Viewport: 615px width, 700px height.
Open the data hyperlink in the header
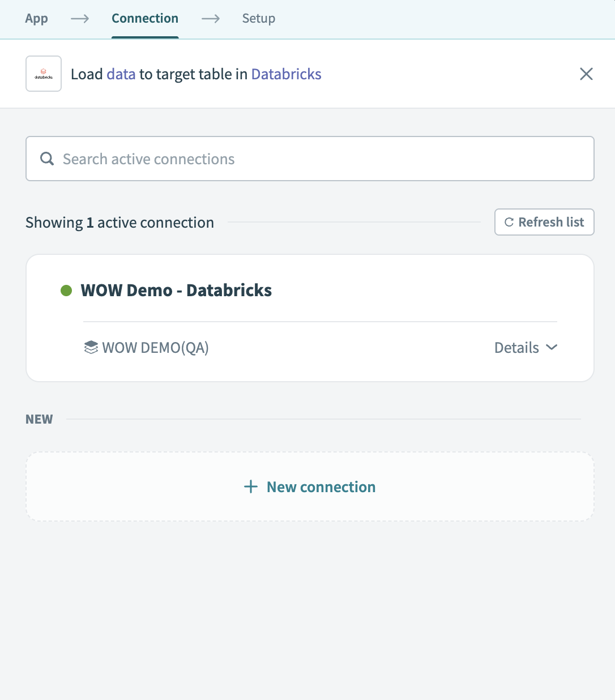(x=121, y=74)
